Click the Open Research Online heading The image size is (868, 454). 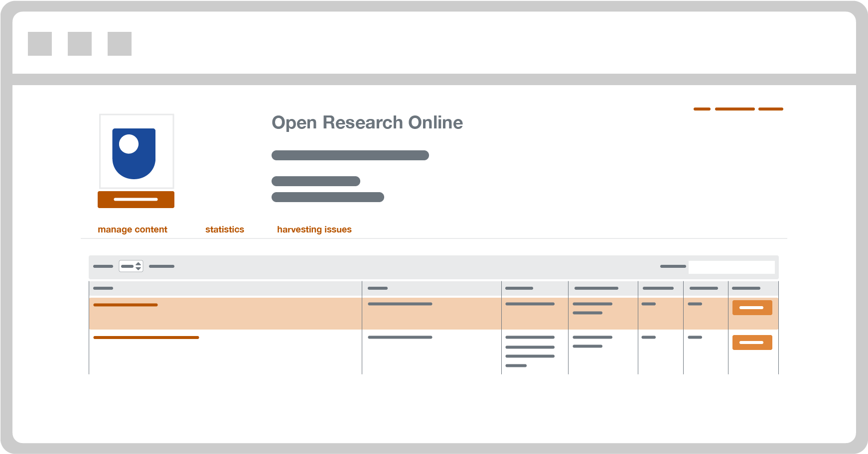(367, 122)
